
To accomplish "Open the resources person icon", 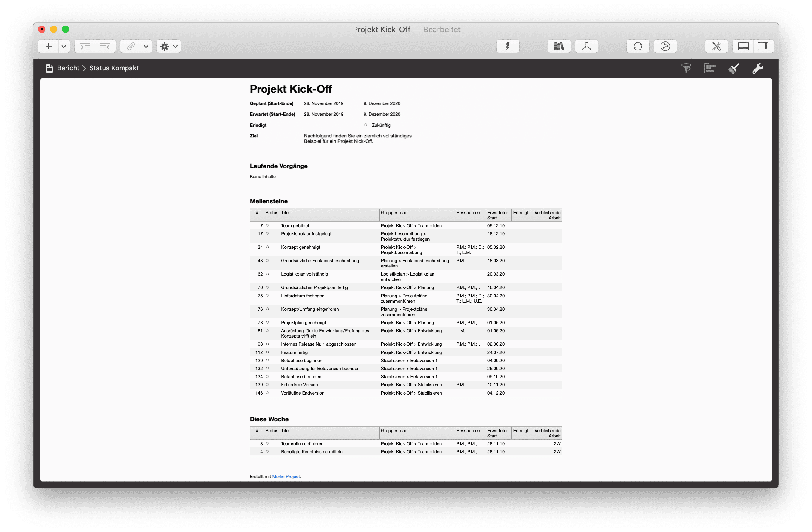I will [x=586, y=47].
